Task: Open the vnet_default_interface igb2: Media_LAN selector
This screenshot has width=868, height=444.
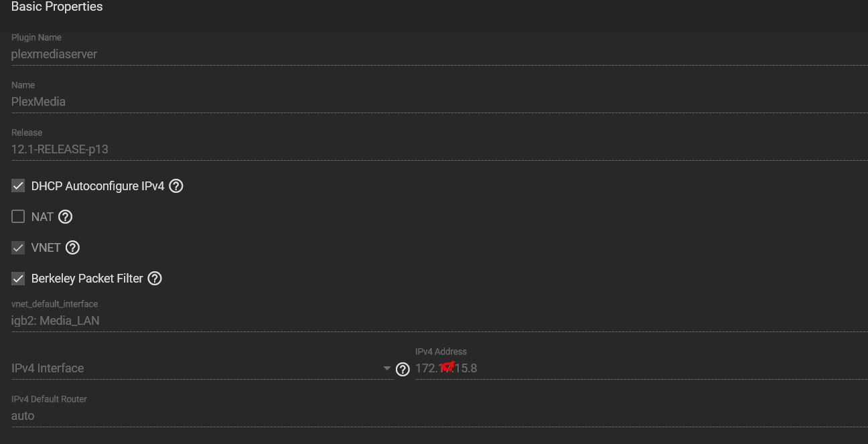Action: [x=56, y=321]
